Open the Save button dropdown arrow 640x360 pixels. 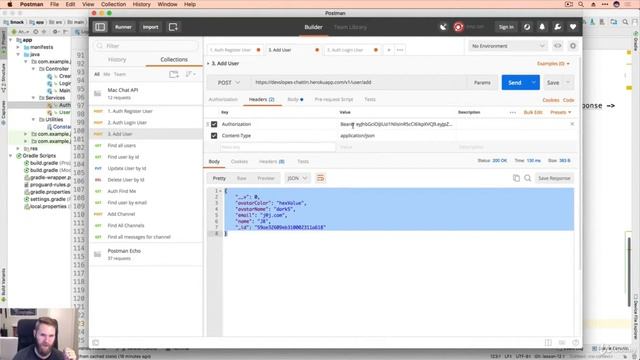(568, 82)
